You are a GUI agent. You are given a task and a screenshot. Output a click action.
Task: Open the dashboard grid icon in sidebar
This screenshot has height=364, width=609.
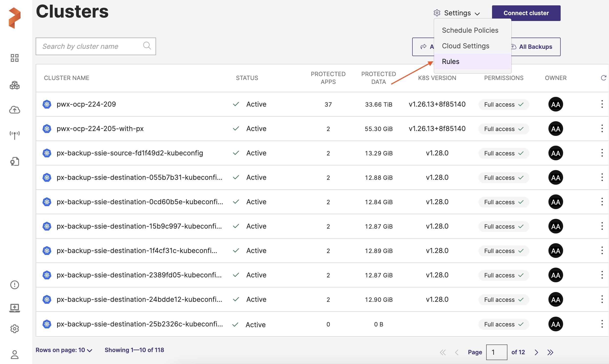(14, 58)
